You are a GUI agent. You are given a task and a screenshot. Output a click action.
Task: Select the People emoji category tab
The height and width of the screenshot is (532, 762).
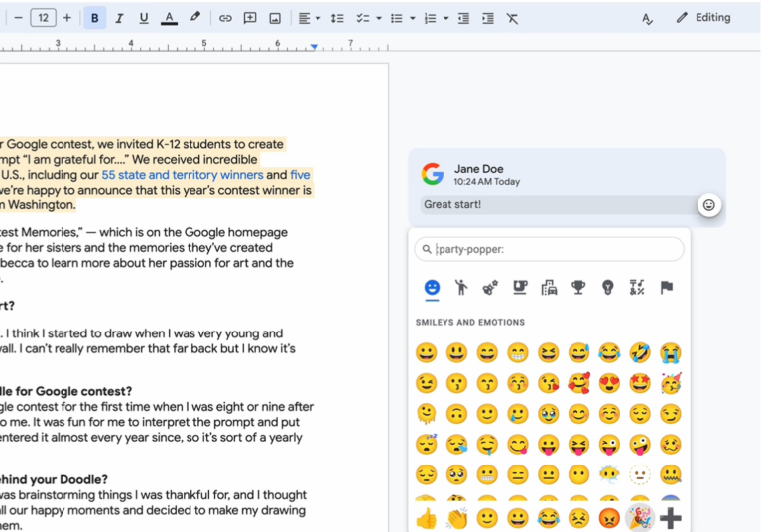pos(460,288)
